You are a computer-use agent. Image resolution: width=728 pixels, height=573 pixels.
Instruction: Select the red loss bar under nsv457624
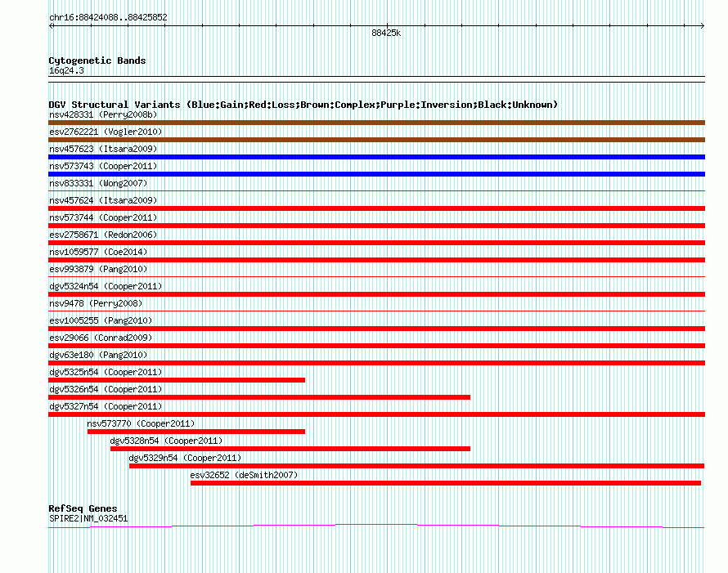coord(376,208)
